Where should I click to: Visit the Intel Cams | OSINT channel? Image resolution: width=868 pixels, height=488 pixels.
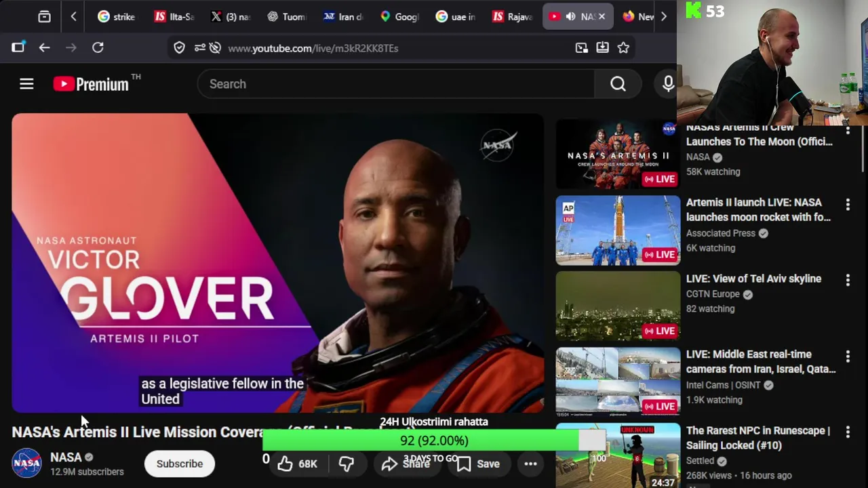pos(724,385)
